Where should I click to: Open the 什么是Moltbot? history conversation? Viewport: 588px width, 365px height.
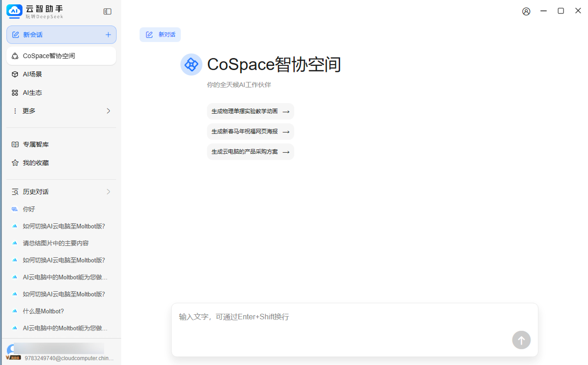click(x=43, y=311)
